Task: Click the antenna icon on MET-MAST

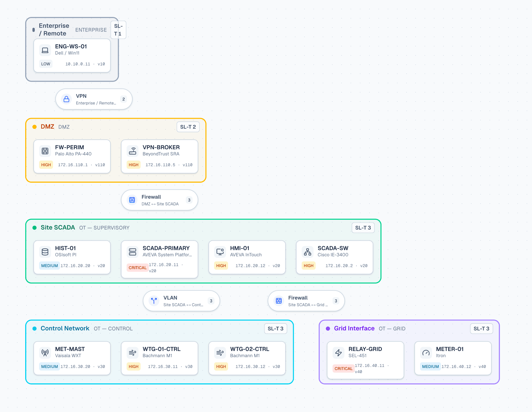Action: (45, 353)
